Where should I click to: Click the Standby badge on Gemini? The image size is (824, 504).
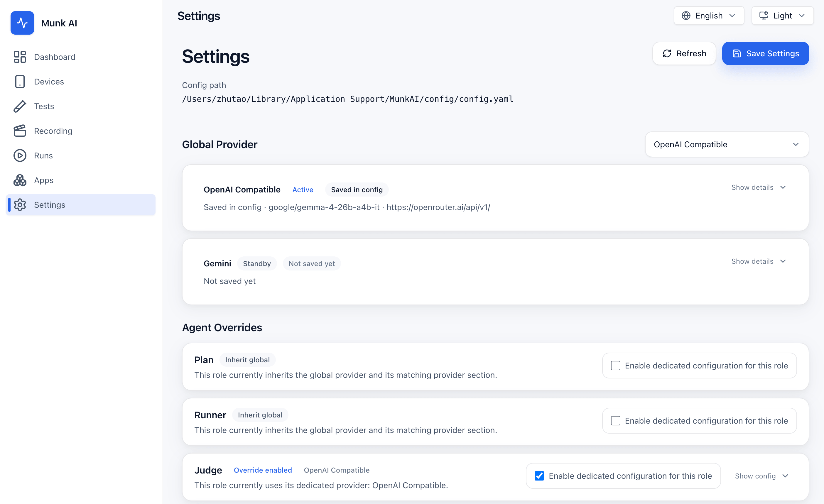tap(257, 263)
